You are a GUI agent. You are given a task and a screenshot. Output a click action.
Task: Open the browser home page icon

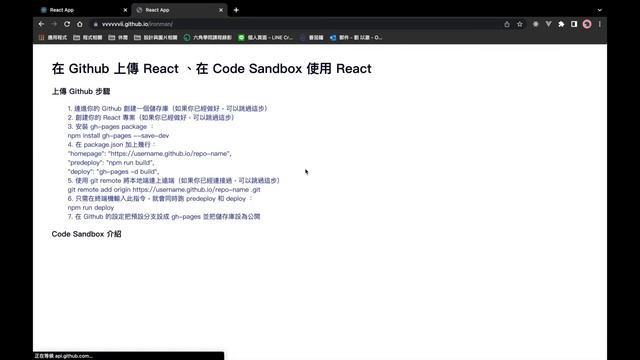(80, 24)
